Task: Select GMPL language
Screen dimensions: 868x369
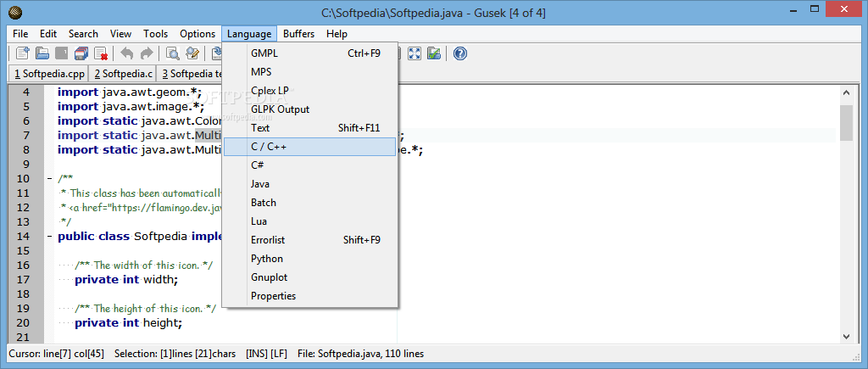Action: (309, 53)
